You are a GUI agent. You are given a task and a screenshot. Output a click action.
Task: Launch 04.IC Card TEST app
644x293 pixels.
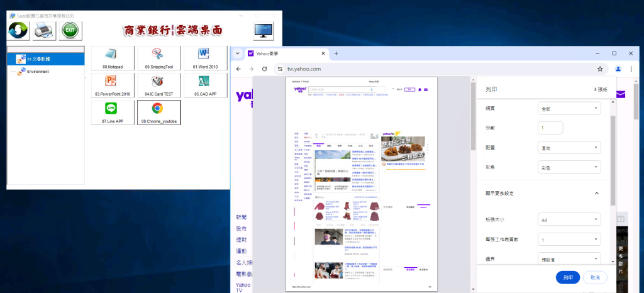(x=159, y=86)
